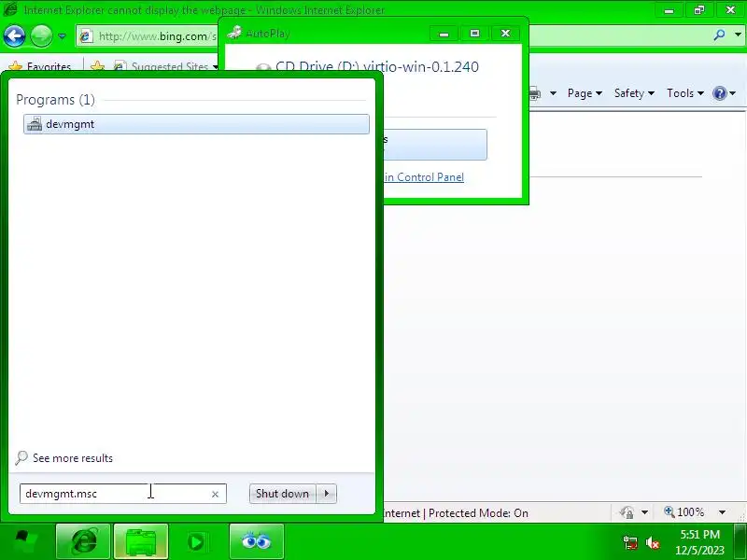The height and width of the screenshot is (560, 747).
Task: Click the devmgmt result icon
Action: pos(35,124)
